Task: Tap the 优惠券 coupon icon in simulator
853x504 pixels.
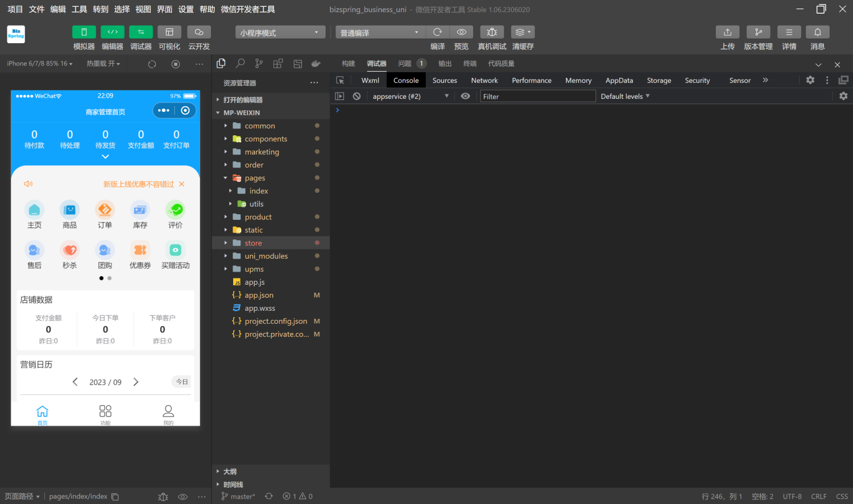Action: 140,255
